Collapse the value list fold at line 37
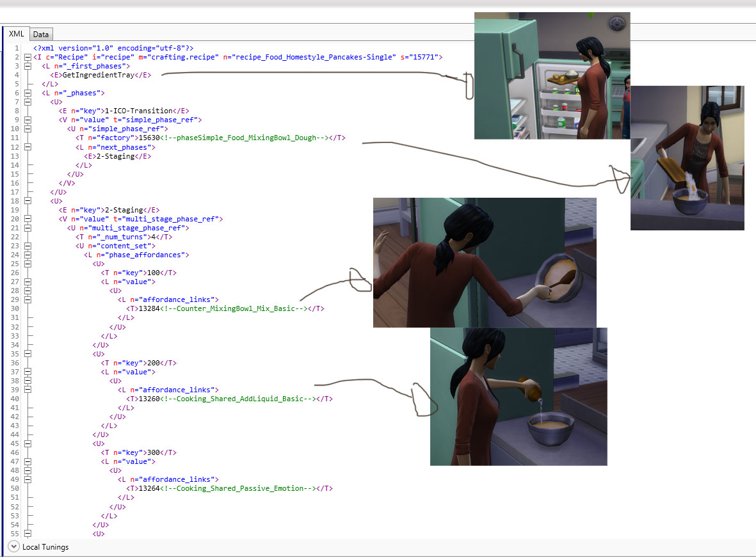Viewport: 756px width, 558px height. tap(28, 372)
